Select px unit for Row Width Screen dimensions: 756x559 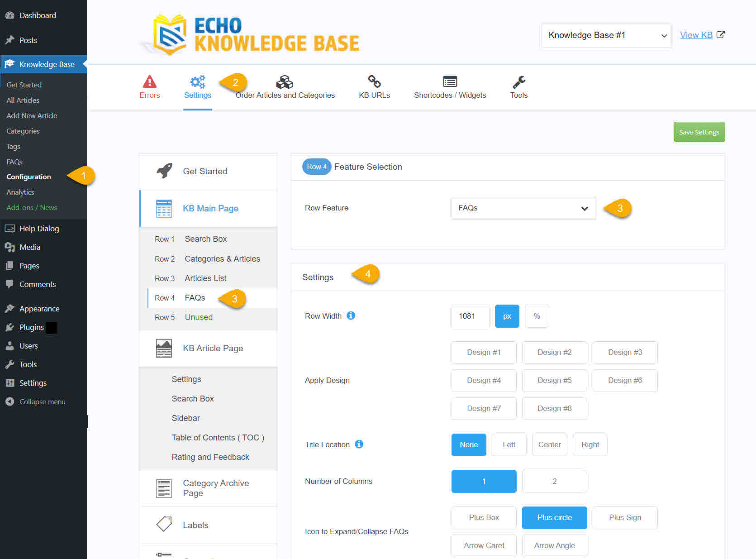click(507, 316)
